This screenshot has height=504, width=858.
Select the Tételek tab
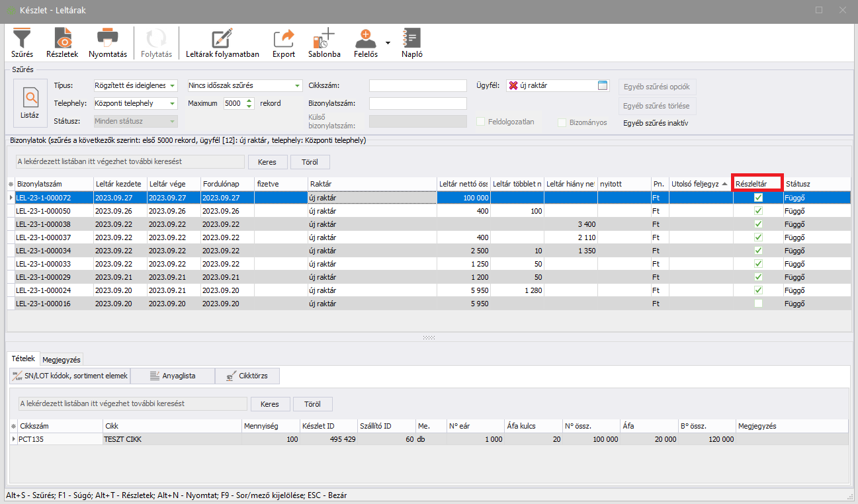tap(24, 358)
